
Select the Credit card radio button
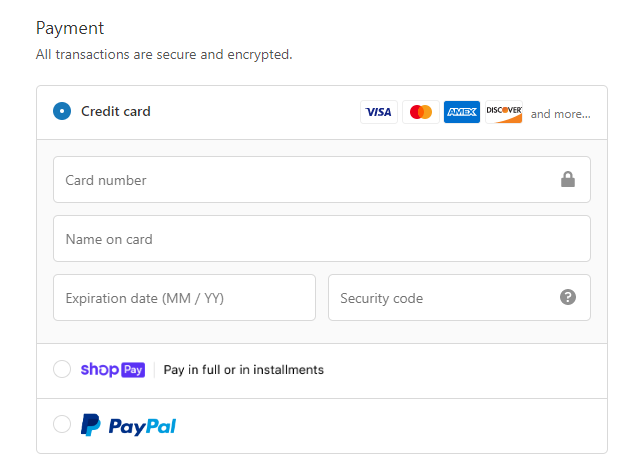62,111
